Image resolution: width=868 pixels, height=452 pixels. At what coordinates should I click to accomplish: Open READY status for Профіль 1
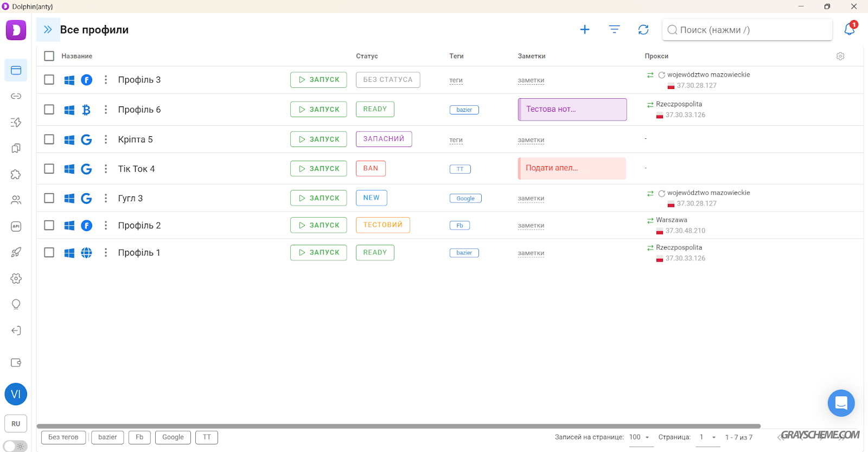[x=375, y=253]
